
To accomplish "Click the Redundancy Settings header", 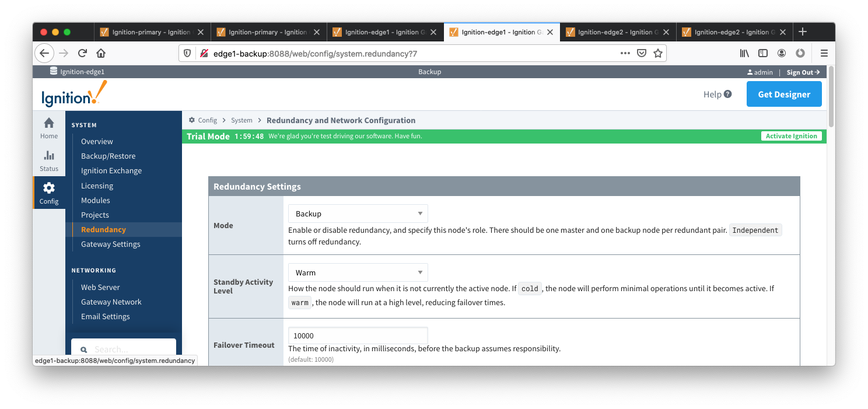I will click(504, 187).
